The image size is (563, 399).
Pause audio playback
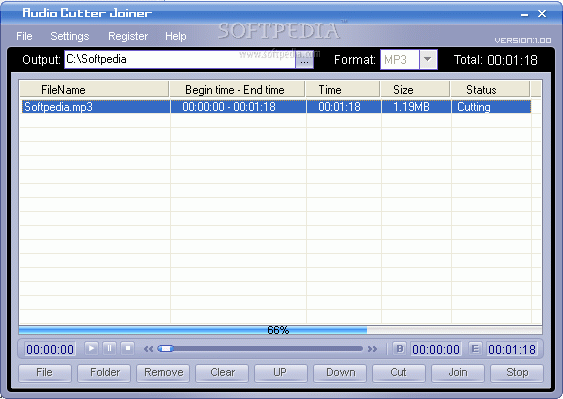pyautogui.click(x=110, y=348)
